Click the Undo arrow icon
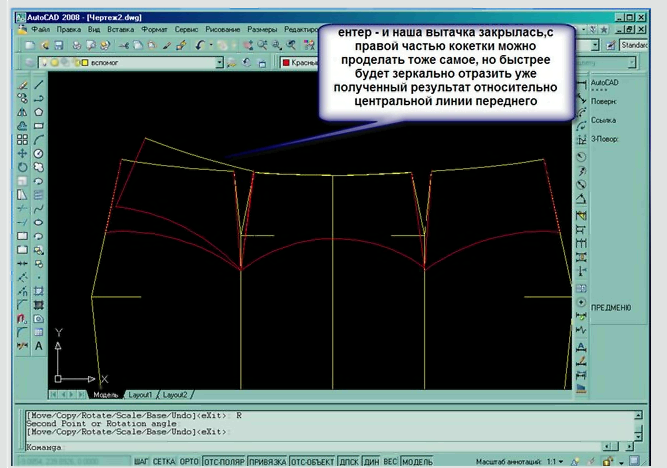Screen dimensions: 667x468 (x=200, y=46)
